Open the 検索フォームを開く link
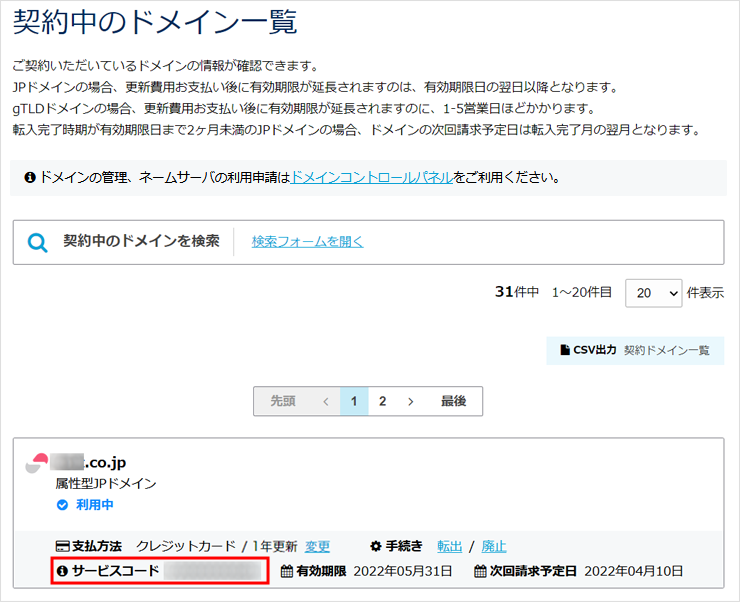The height and width of the screenshot is (602, 740). tap(308, 242)
